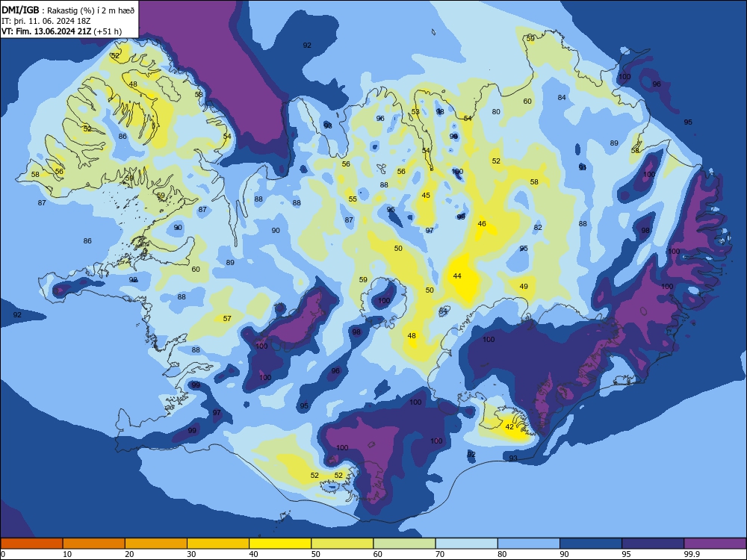
Task: Click the legend scale label "70"
Action: pos(440,554)
